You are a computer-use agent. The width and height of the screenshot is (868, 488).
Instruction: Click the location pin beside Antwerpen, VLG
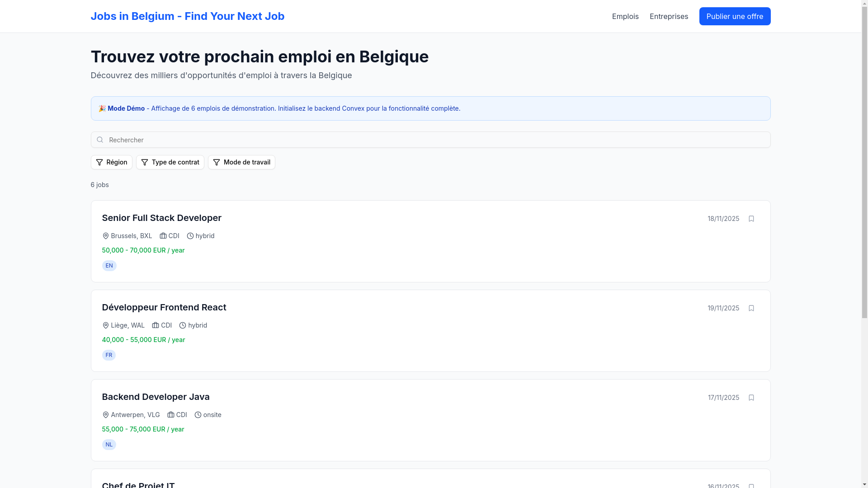tap(106, 415)
